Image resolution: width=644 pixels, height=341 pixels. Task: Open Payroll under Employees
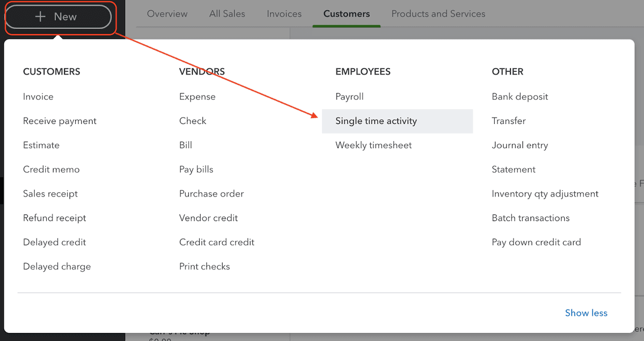[x=349, y=97]
